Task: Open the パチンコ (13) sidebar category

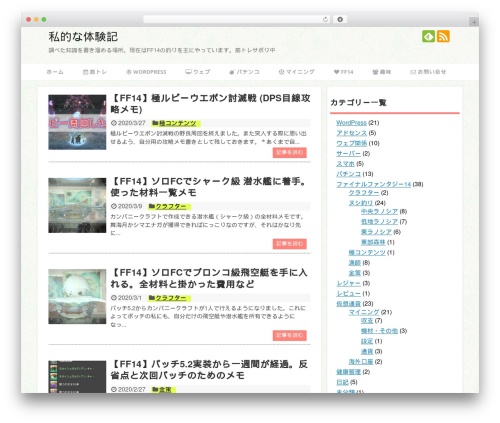Action: tap(348, 174)
